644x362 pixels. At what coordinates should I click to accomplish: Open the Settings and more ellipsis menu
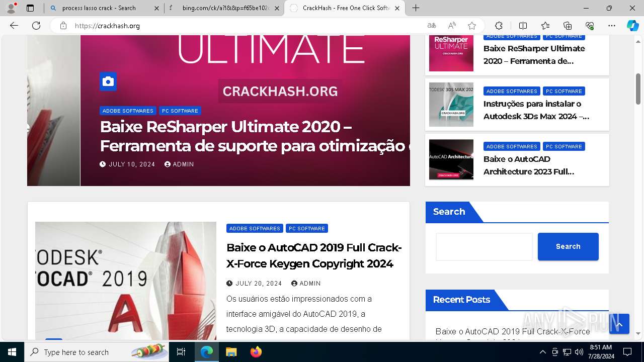pyautogui.click(x=612, y=26)
